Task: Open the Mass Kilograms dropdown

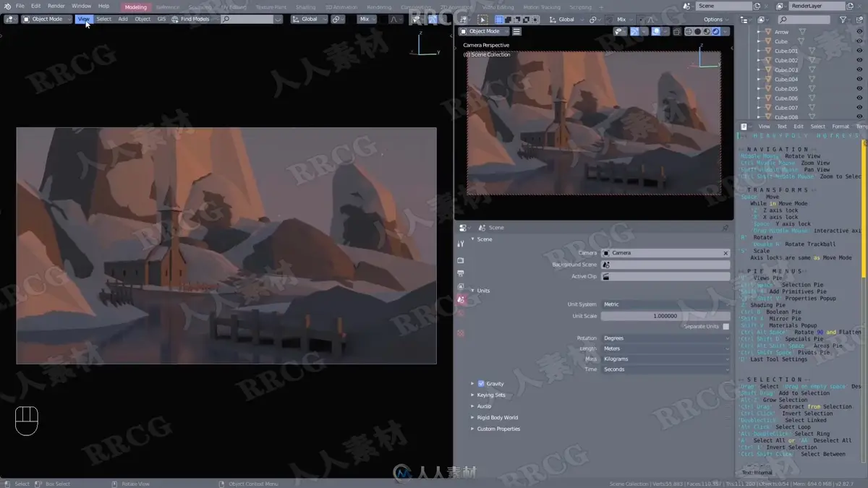Action: point(665,359)
